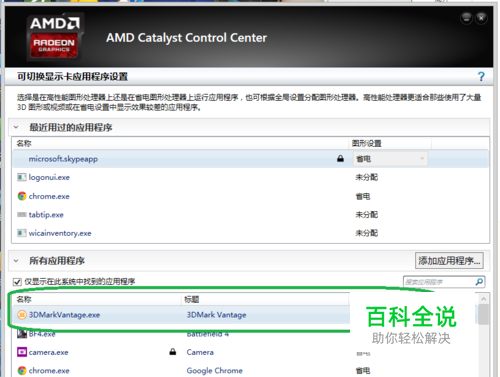Screen dimensions: 500x377
Task: Click 未分配 setting for logonui.exe
Action: 366,177
